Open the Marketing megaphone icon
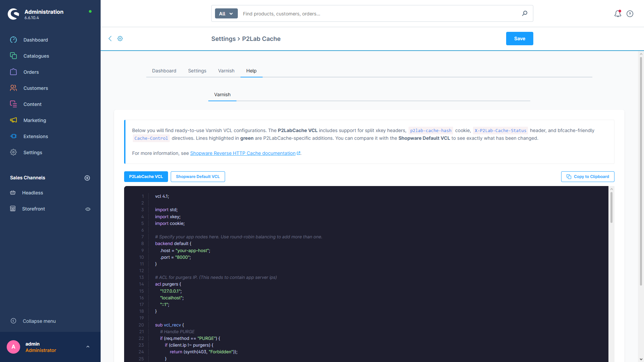 coord(13,120)
